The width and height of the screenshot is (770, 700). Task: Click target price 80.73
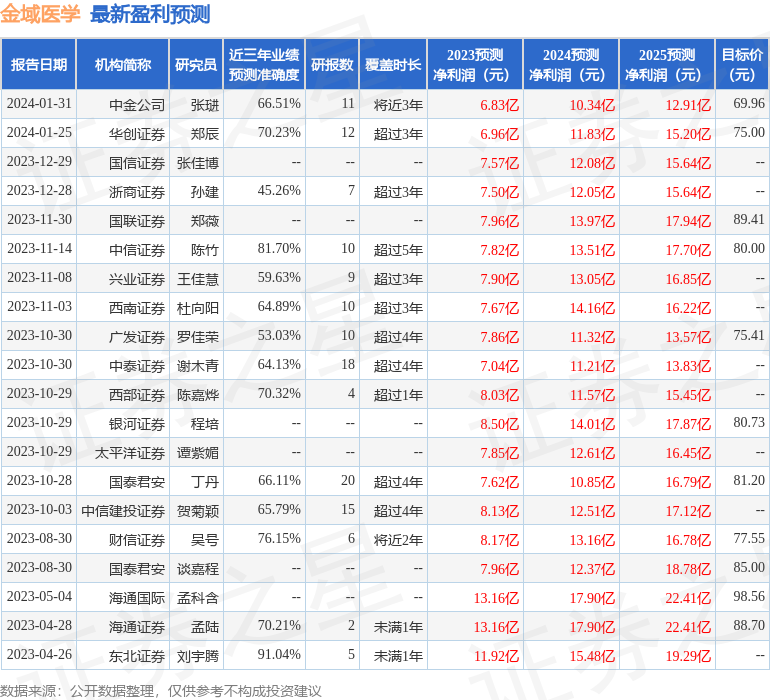tap(749, 422)
